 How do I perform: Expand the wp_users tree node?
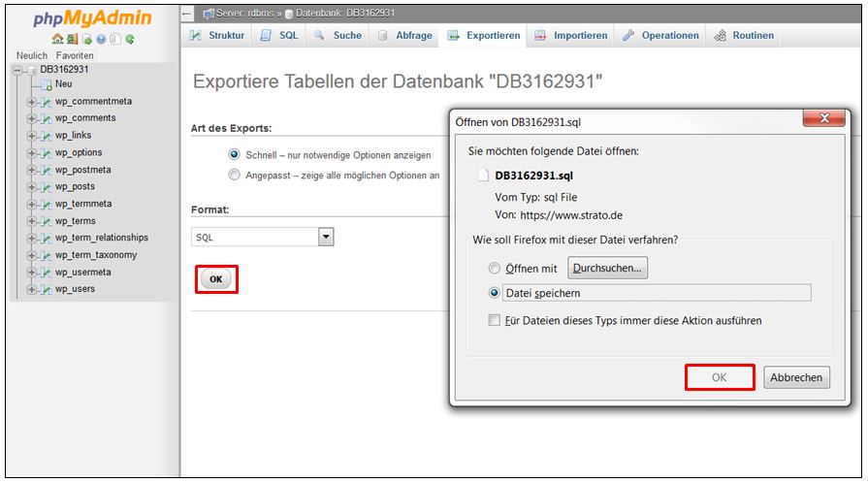[32, 289]
